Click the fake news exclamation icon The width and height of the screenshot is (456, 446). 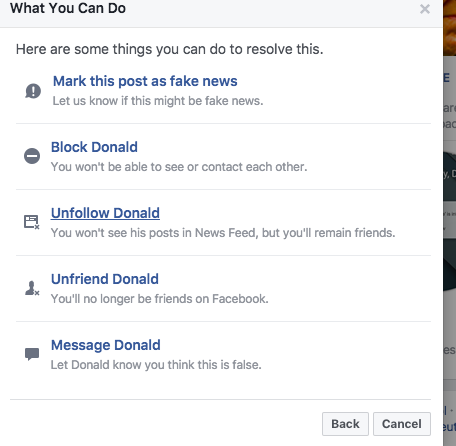(33, 91)
